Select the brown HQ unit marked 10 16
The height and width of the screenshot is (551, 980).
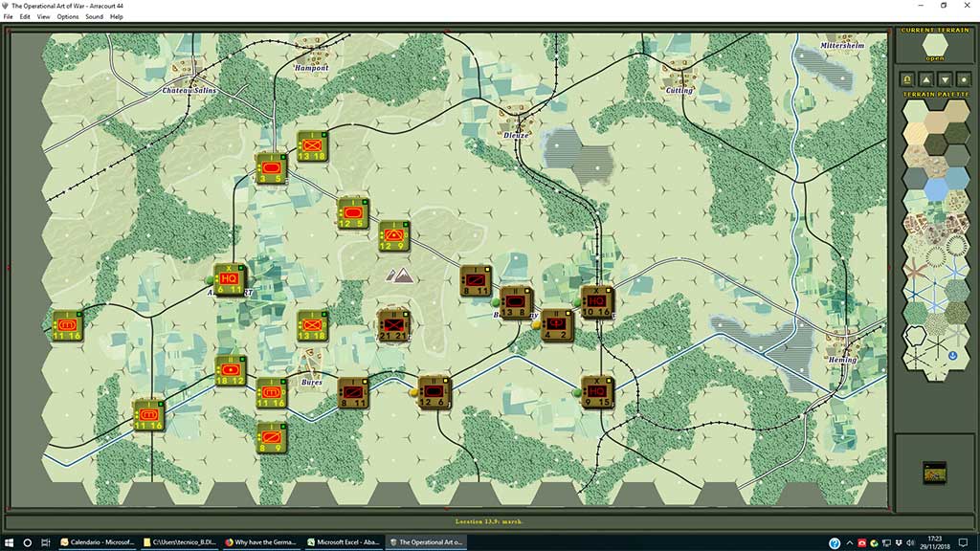click(x=596, y=301)
